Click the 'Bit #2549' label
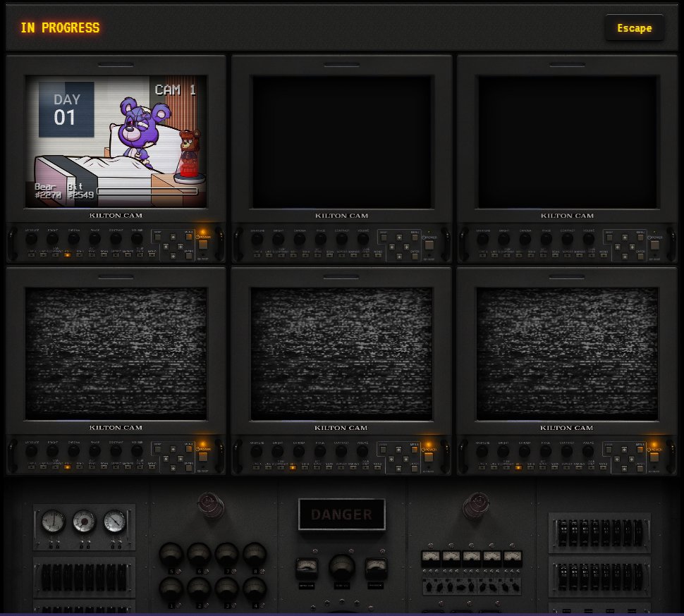 coord(80,191)
